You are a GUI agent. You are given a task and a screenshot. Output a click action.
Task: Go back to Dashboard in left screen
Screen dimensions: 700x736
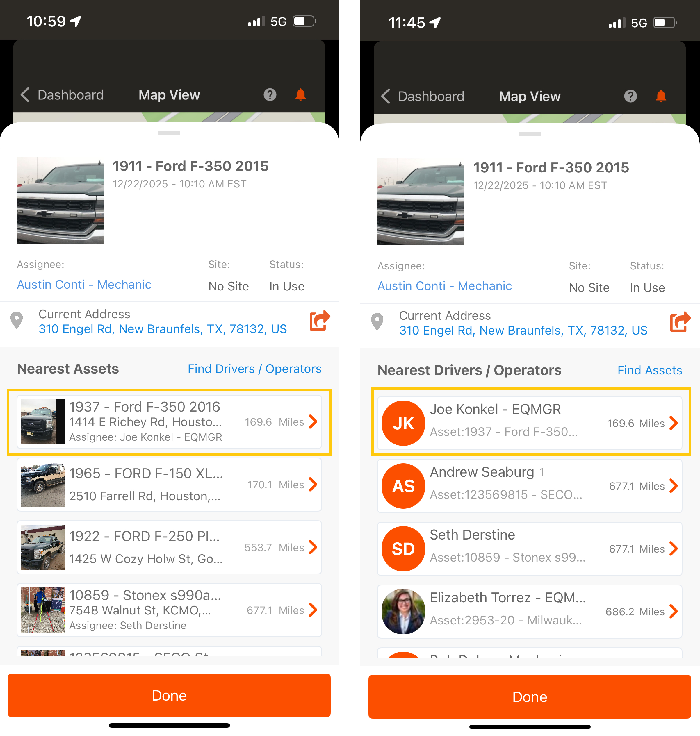point(62,95)
